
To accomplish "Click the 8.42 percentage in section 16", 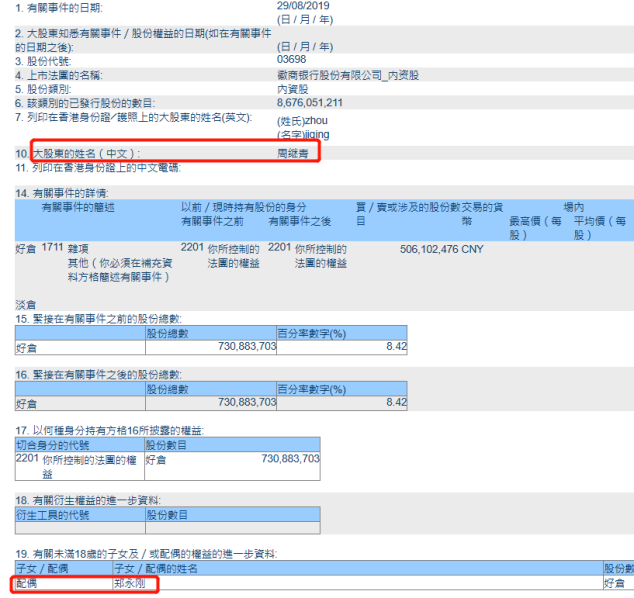I will click(396, 402).
